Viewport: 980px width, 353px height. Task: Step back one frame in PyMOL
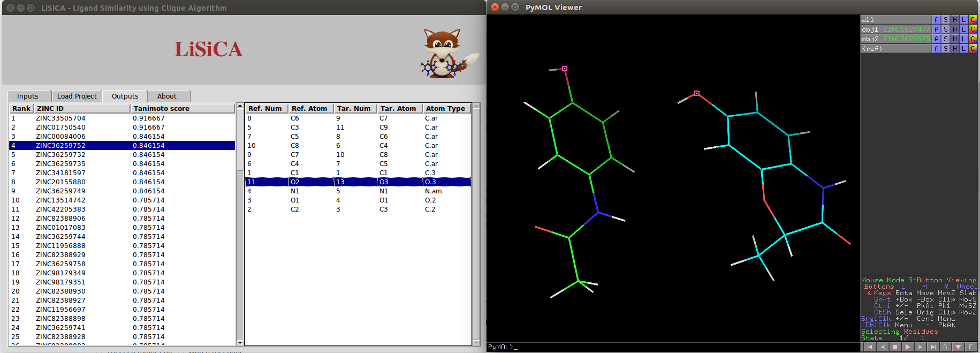click(x=882, y=347)
